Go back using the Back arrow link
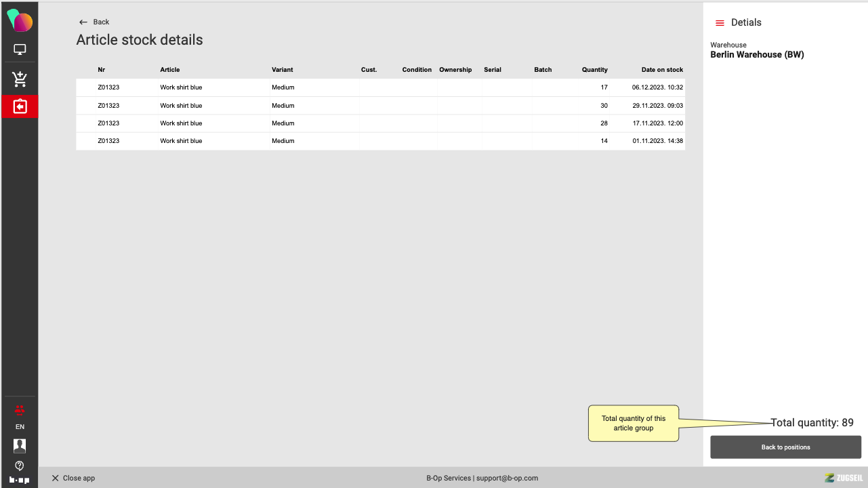868x488 pixels. (x=94, y=22)
